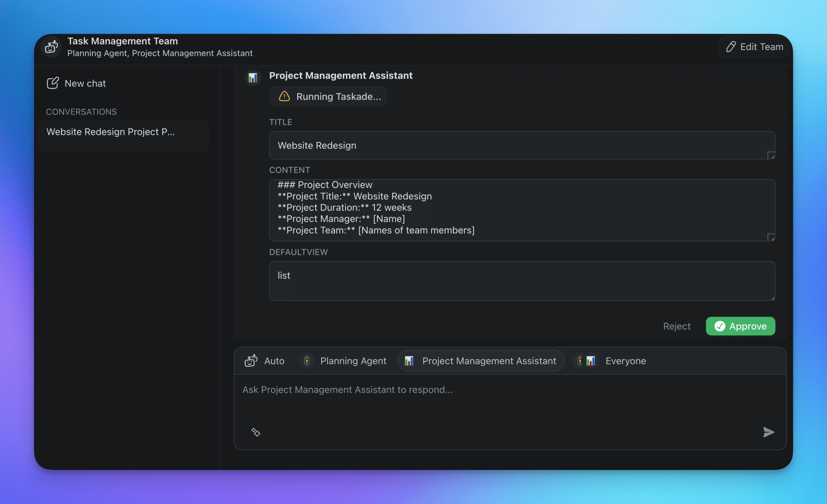Click the warning icon next to Running Taskade
The height and width of the screenshot is (504, 827).
click(x=284, y=96)
